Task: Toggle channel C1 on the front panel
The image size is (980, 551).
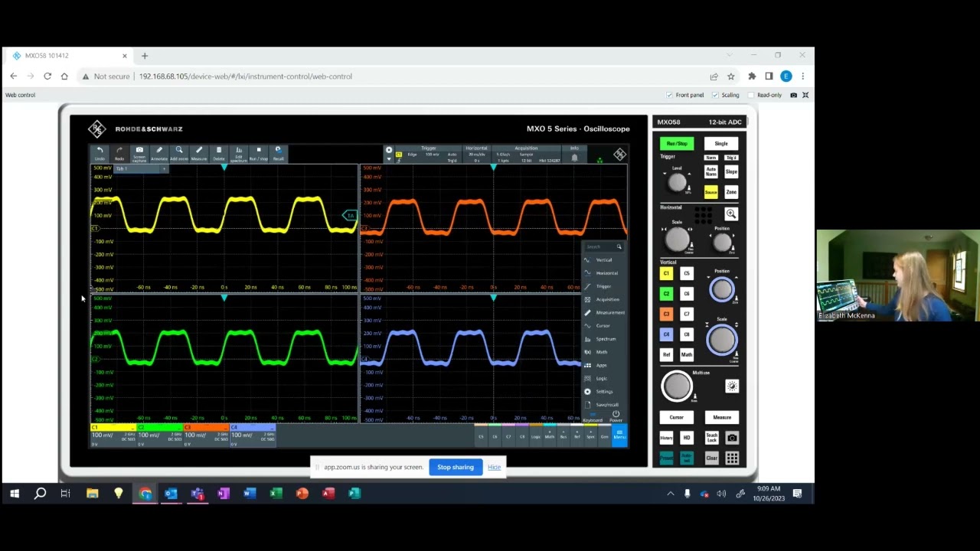Action: [666, 273]
